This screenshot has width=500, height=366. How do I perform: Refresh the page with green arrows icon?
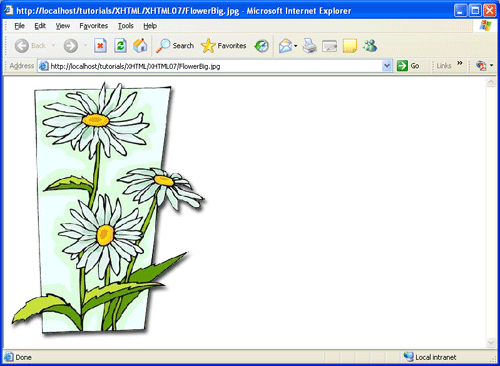(x=120, y=46)
